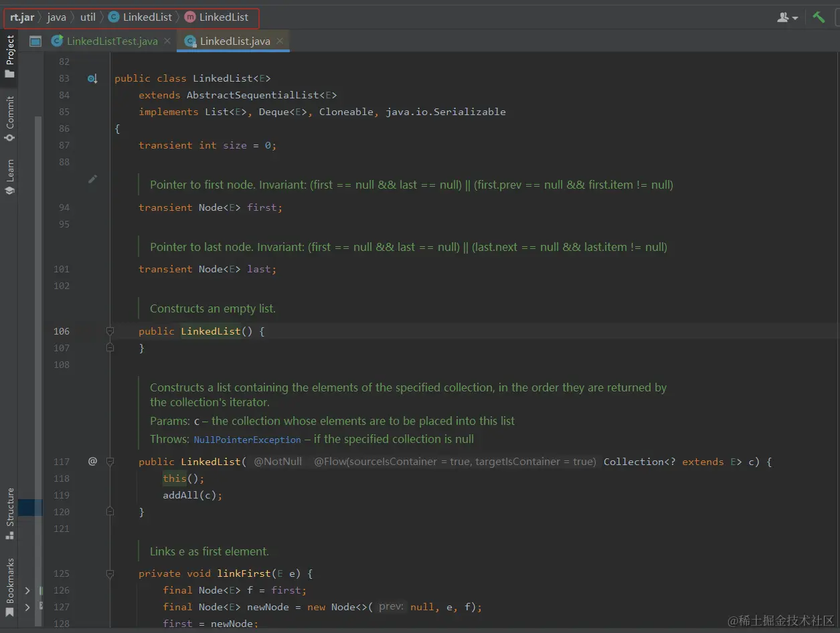Click the @Flow inlay annotation hint
This screenshot has height=633, width=840.
pyautogui.click(x=454, y=462)
